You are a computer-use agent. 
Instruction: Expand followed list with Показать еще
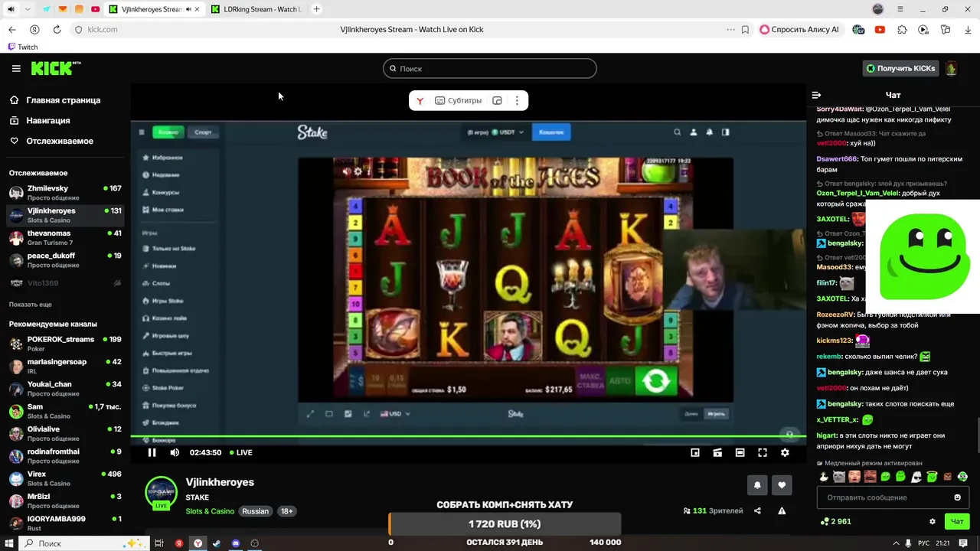(31, 305)
